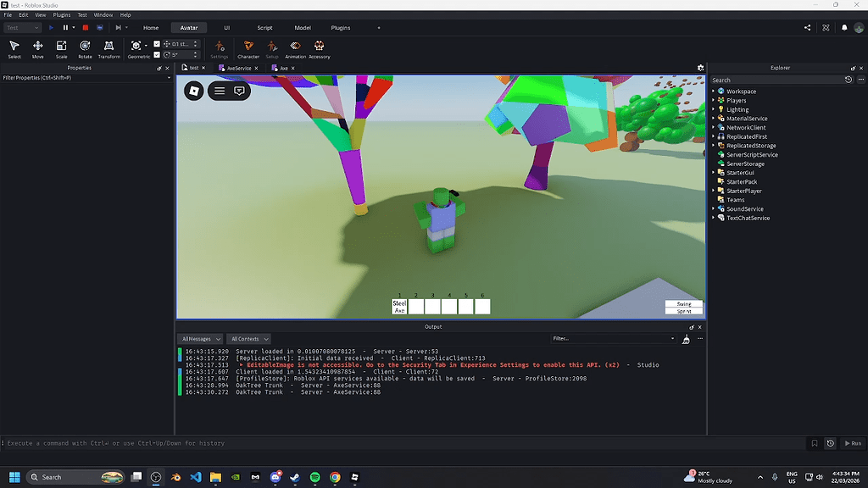Open Roblox menu icon in game viewport
The image size is (868, 488).
point(194,91)
